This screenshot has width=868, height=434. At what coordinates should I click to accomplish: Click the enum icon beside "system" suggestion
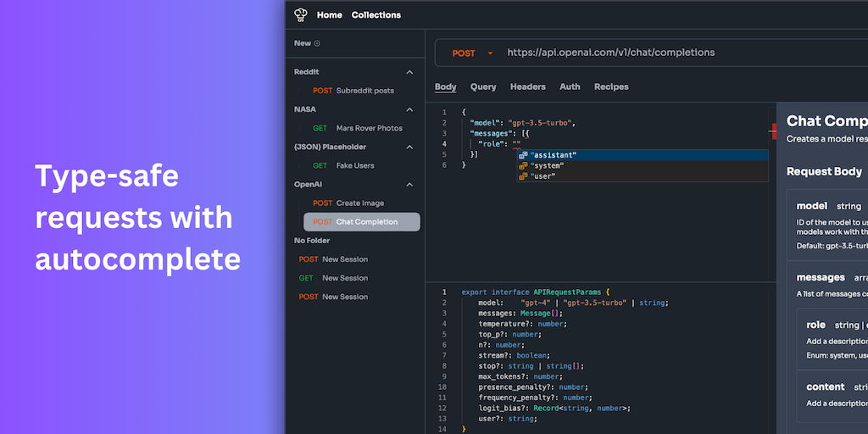click(523, 166)
